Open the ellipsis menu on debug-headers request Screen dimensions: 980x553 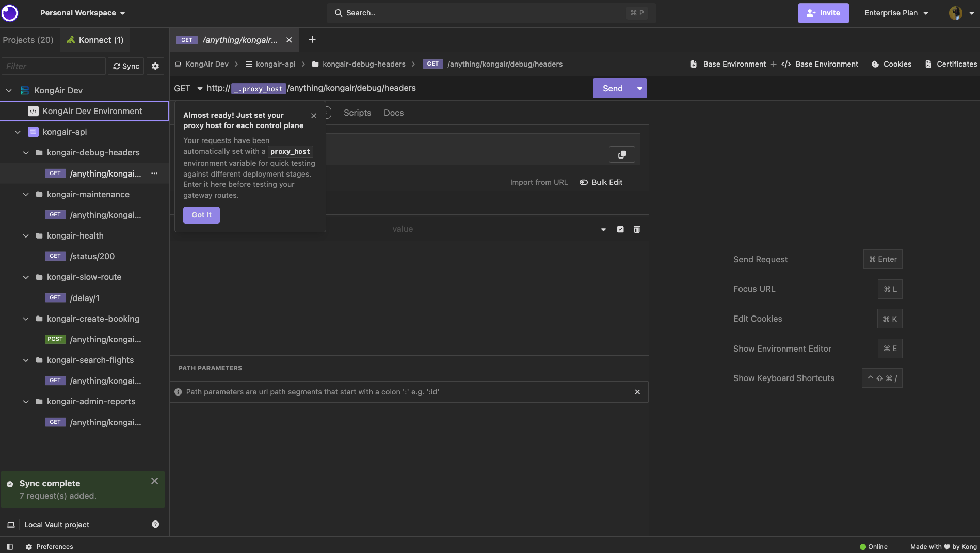[154, 173]
